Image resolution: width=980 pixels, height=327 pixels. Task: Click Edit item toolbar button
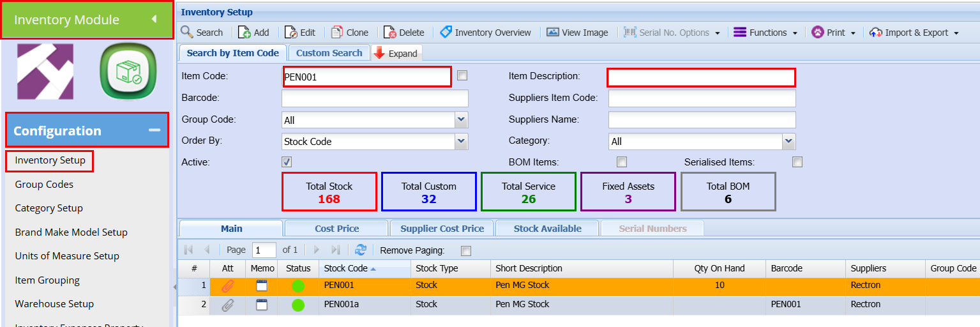coord(300,33)
